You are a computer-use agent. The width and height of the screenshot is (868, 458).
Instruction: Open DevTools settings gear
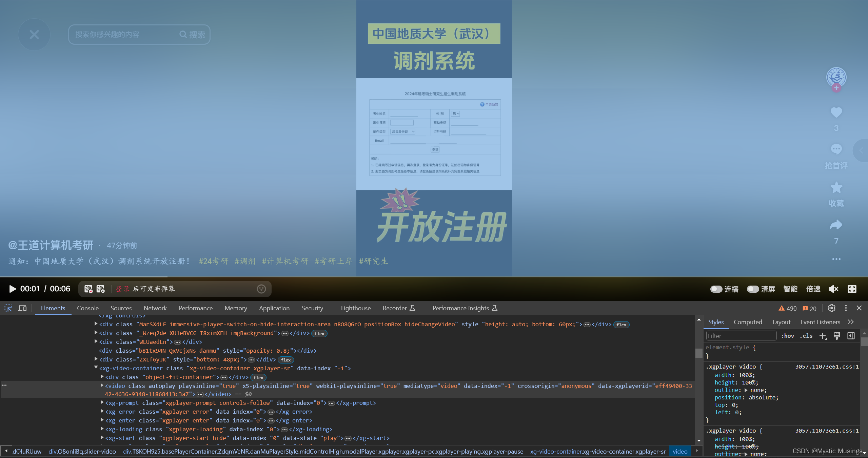[x=831, y=308]
